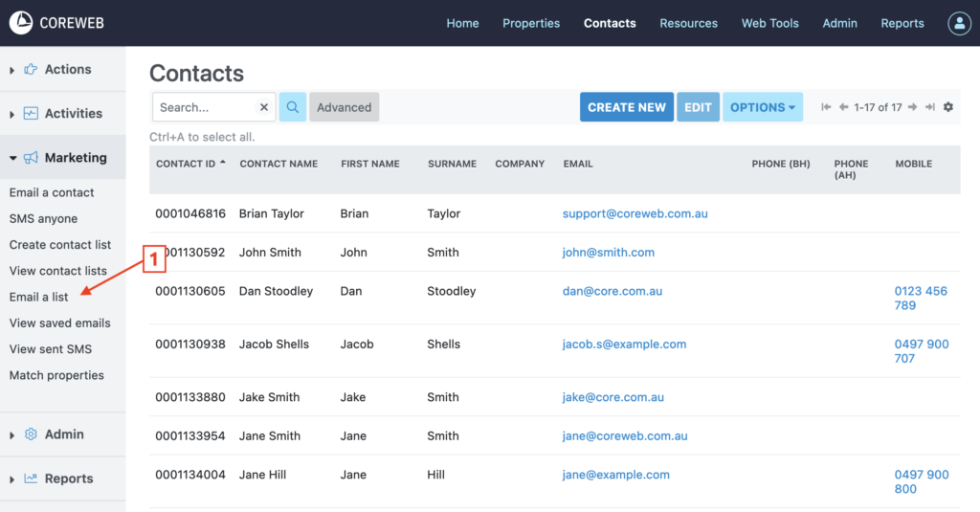
Task: Clear the search field with X icon
Action: [264, 107]
